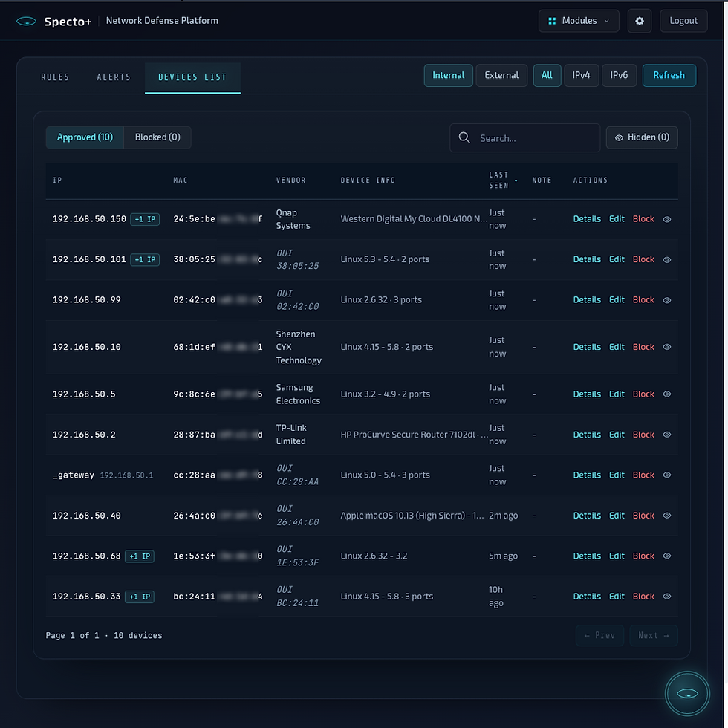Click the Apple macOS 10.13 device info
This screenshot has width=728, height=728.
tap(412, 516)
